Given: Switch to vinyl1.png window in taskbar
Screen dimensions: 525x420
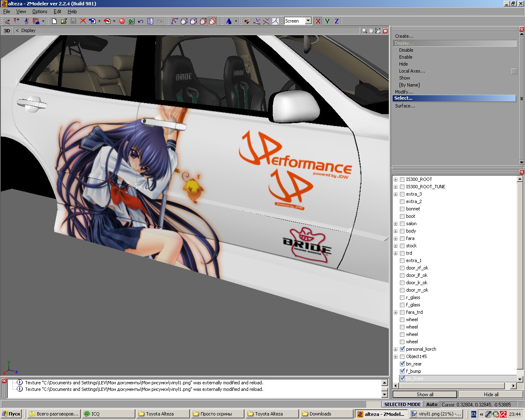Looking at the screenshot, I should tap(436, 414).
